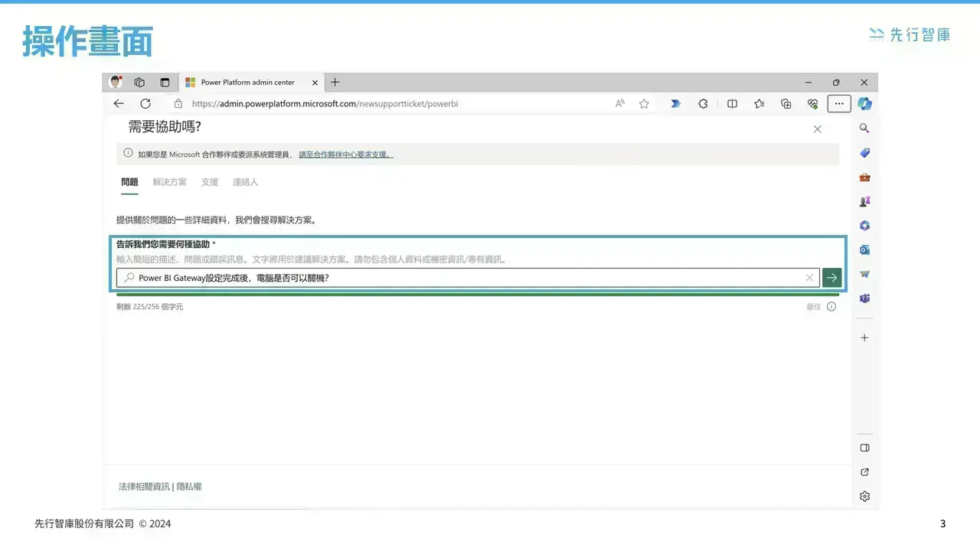Open Outlook in the sidebar

pyautogui.click(x=864, y=249)
